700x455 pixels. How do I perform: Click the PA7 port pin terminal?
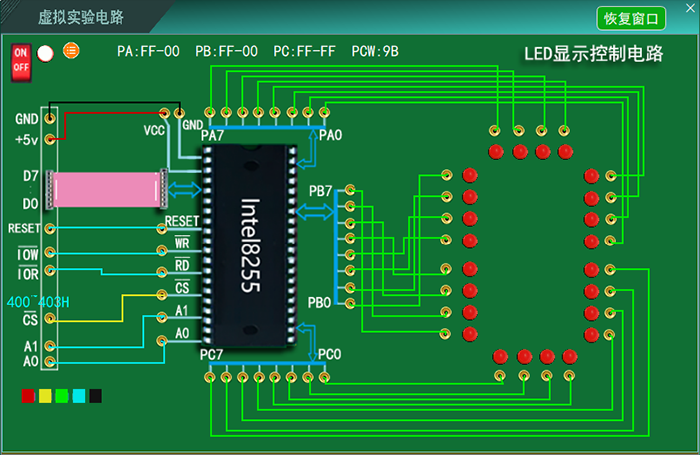click(210, 112)
